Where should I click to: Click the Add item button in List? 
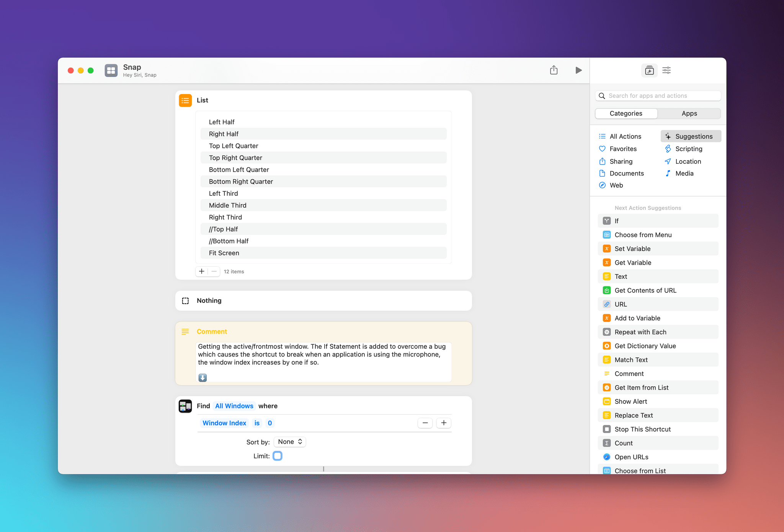point(203,271)
